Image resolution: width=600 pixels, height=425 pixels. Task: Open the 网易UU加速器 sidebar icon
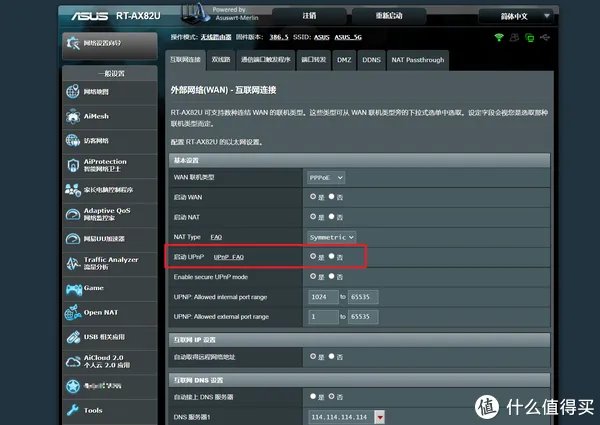(73, 239)
